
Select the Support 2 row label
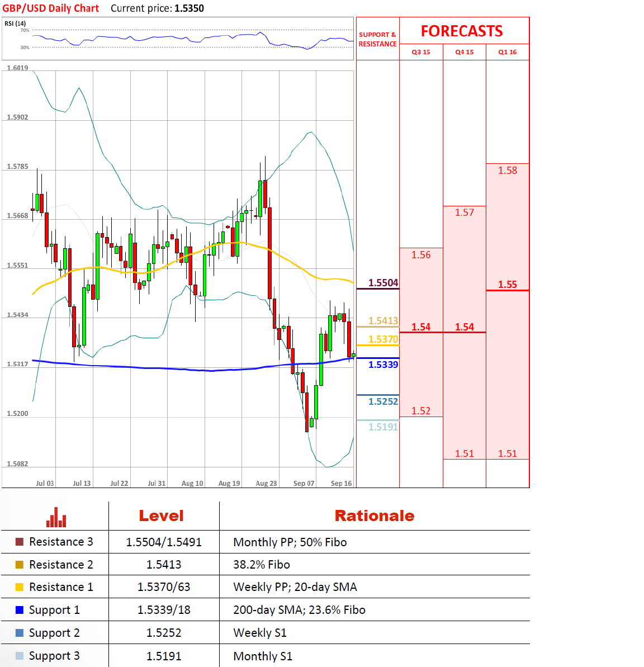pos(54,633)
